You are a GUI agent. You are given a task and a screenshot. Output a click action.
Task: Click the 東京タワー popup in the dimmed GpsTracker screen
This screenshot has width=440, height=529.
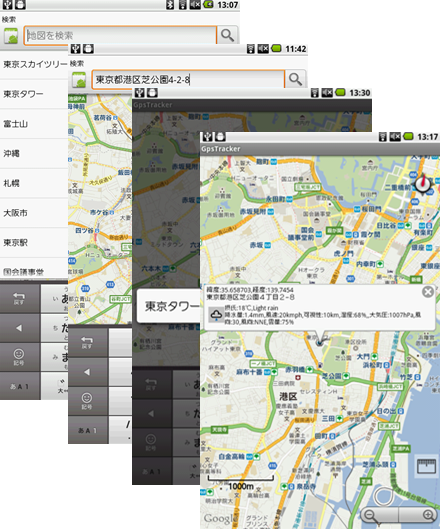pyautogui.click(x=169, y=306)
